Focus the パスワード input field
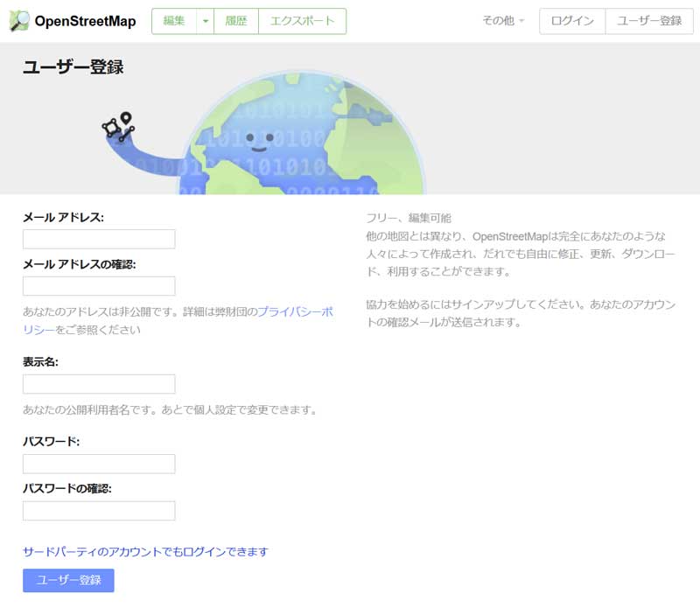The image size is (700, 608). coord(98,463)
